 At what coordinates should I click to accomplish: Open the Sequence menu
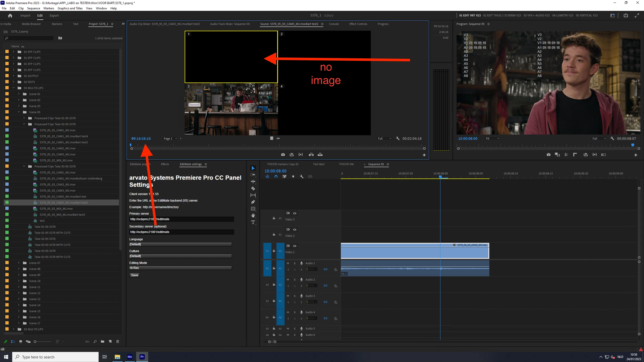coord(33,8)
